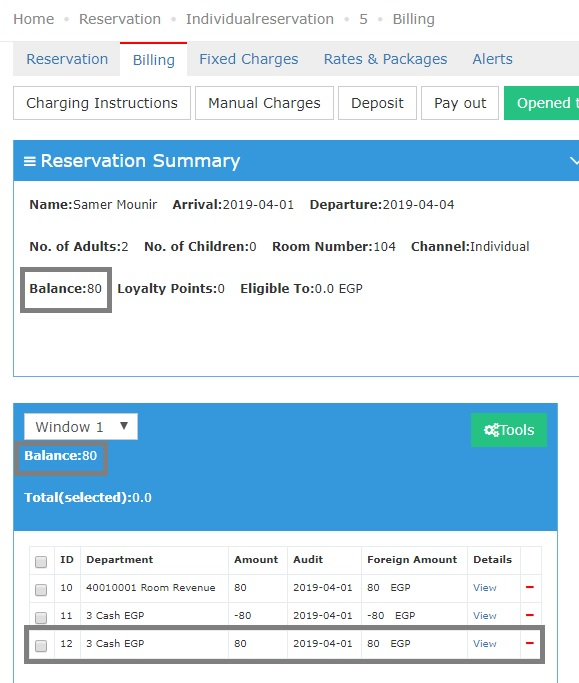The height and width of the screenshot is (683, 579).
Task: Click No. of Adults:2 text
Action: (x=79, y=247)
